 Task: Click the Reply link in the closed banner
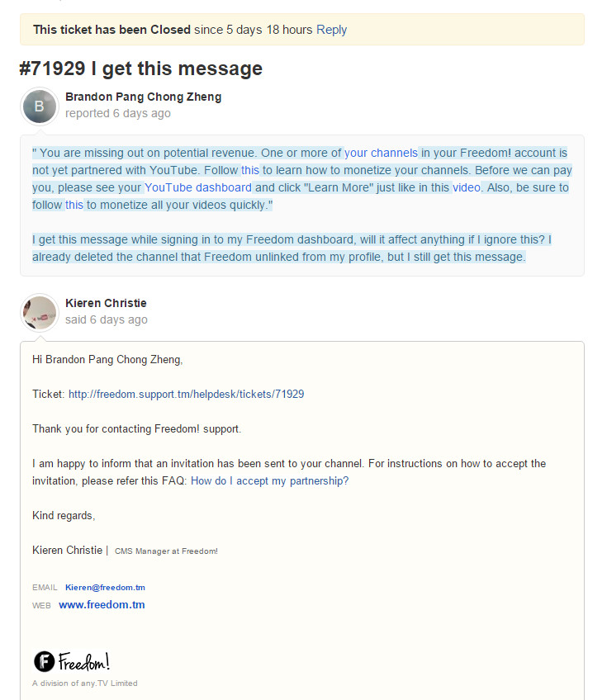tap(331, 30)
